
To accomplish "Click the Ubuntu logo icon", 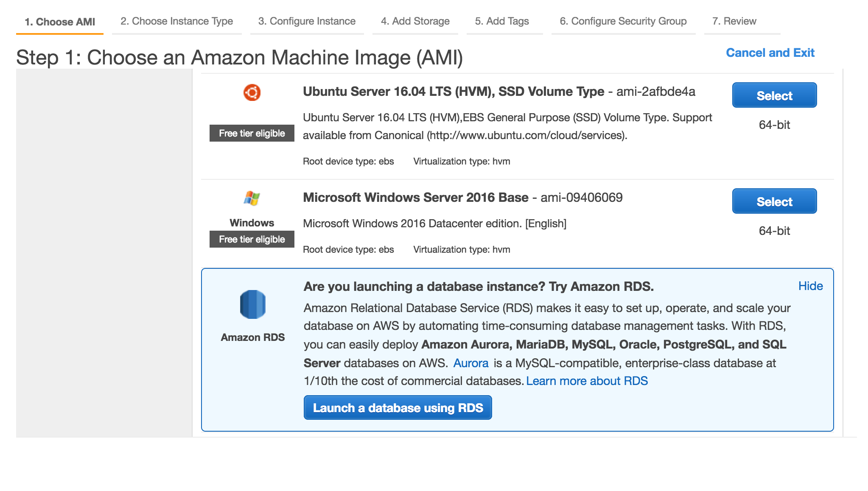I will tap(252, 92).
